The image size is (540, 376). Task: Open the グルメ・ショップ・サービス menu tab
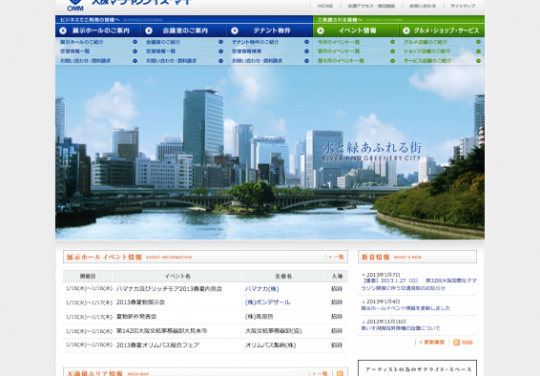(x=442, y=31)
